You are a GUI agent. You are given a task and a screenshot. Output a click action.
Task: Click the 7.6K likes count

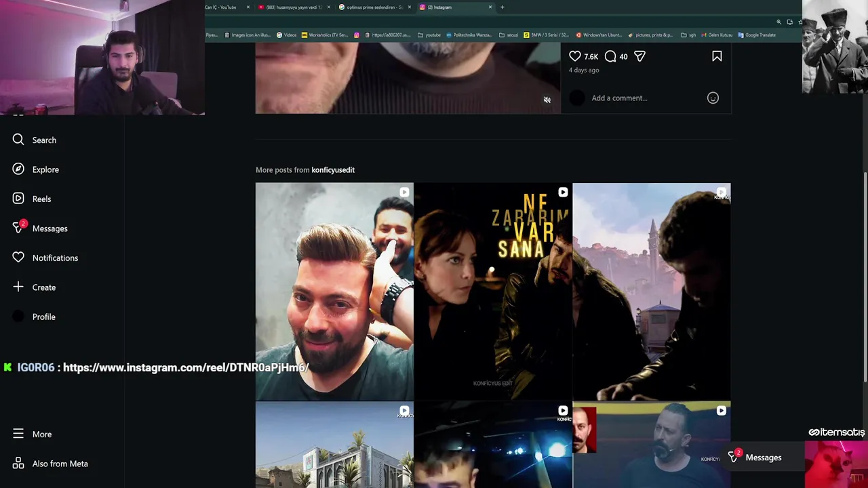click(x=591, y=56)
